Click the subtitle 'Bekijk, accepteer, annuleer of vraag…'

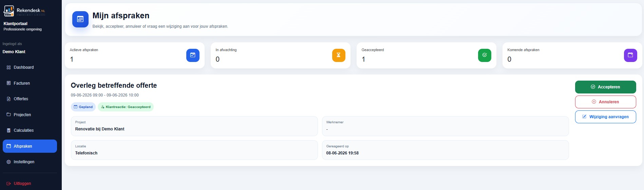(160, 26)
